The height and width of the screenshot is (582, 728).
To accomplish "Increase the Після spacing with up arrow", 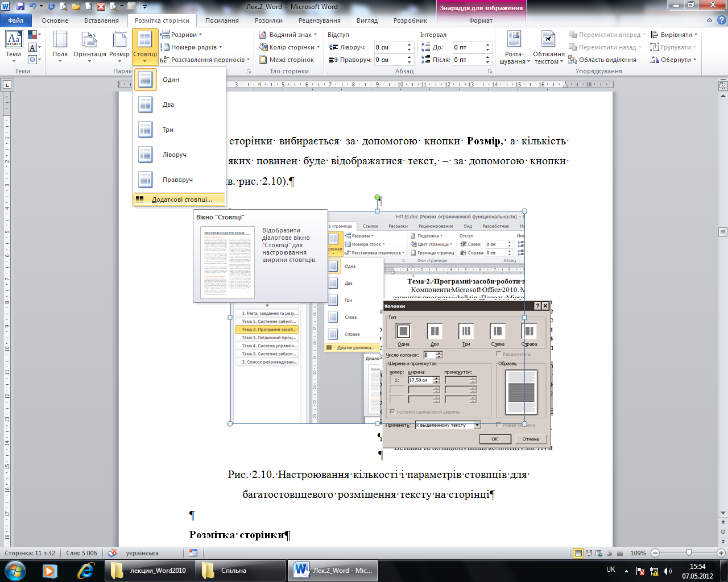I will (x=487, y=57).
